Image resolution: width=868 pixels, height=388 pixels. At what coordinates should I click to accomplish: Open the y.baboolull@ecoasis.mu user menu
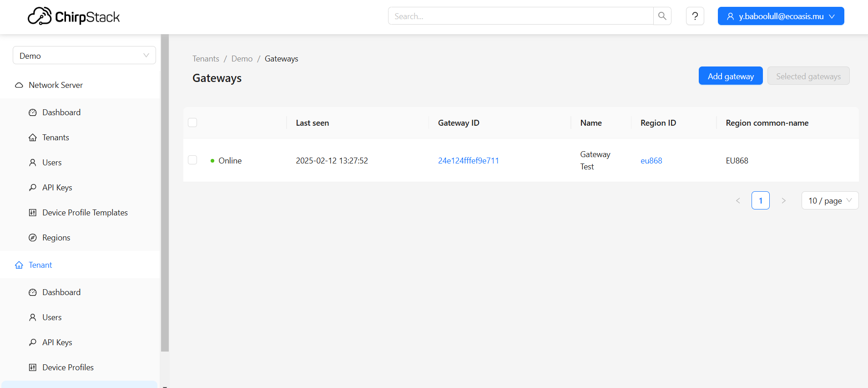(781, 16)
